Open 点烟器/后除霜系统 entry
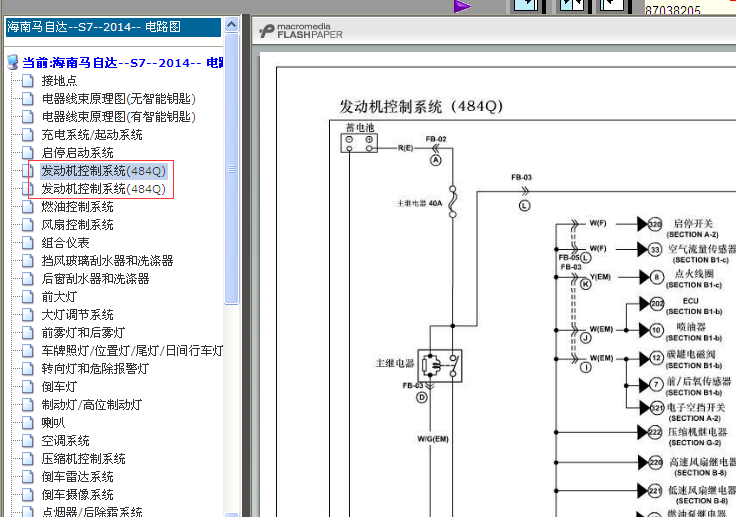 click(x=92, y=512)
